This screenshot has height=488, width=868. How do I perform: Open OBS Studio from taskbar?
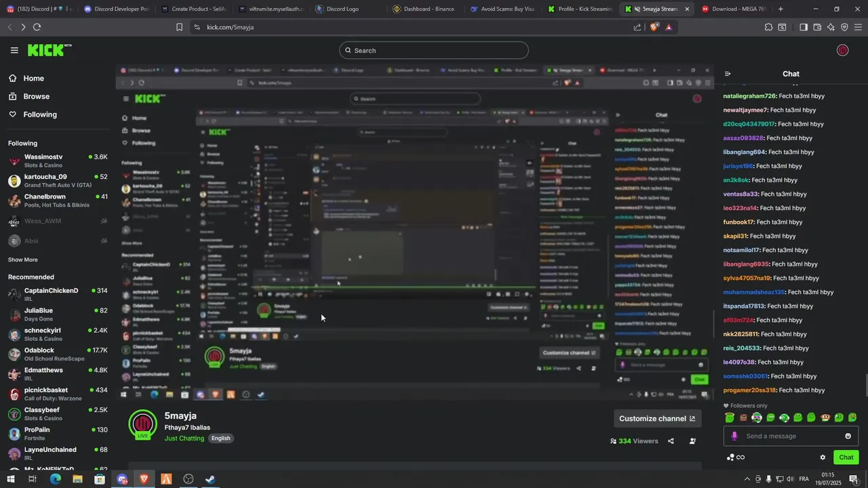[189, 479]
